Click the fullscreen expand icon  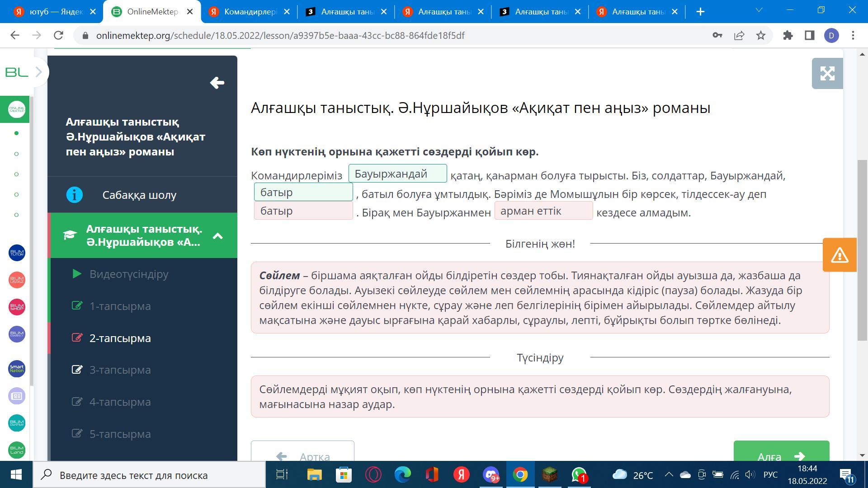tap(827, 73)
